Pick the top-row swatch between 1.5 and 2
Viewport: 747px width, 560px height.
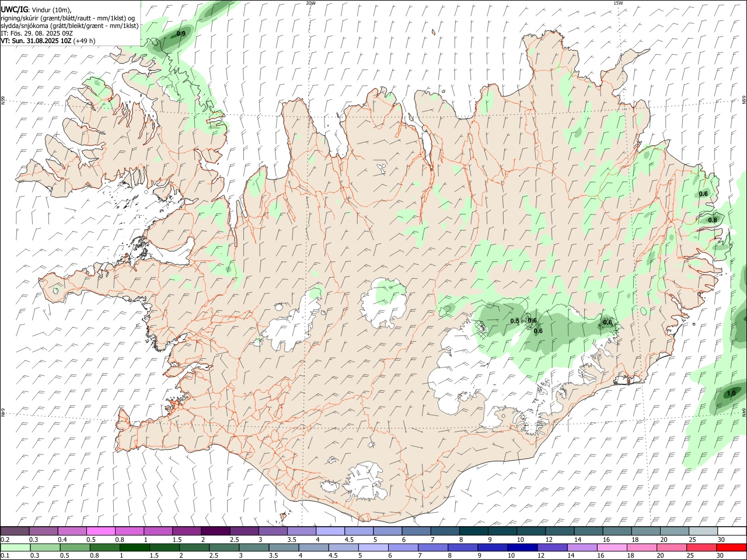coord(186,531)
